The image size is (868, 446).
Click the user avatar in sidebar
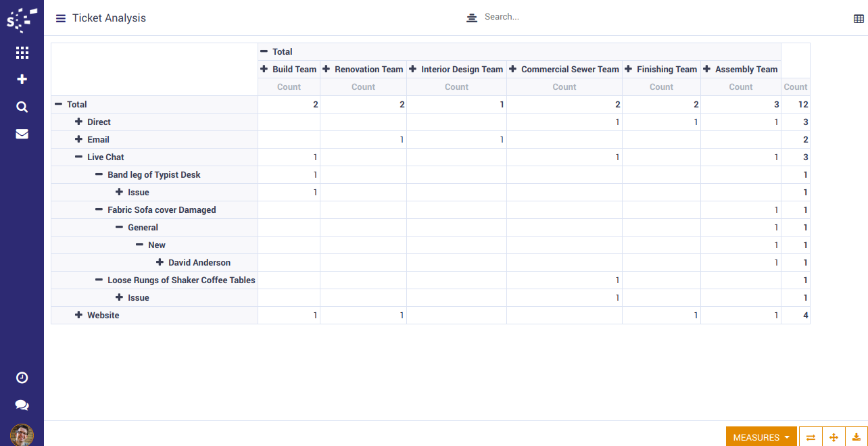[x=22, y=435]
